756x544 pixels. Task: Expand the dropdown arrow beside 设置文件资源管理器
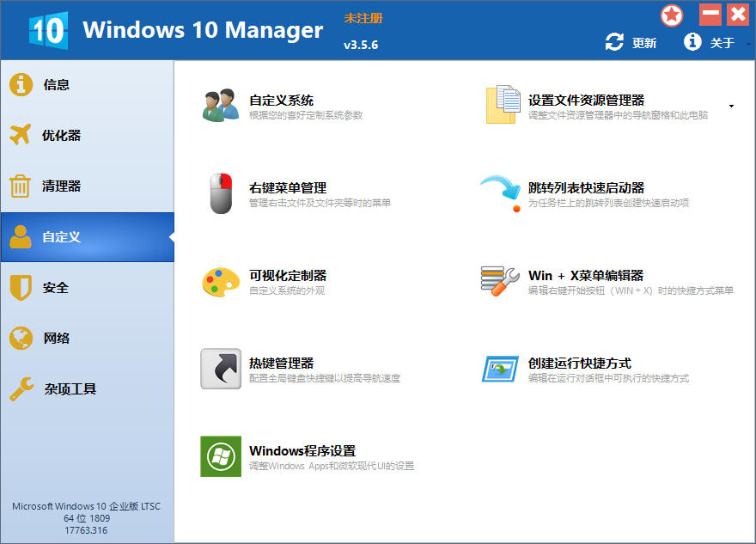click(x=731, y=107)
